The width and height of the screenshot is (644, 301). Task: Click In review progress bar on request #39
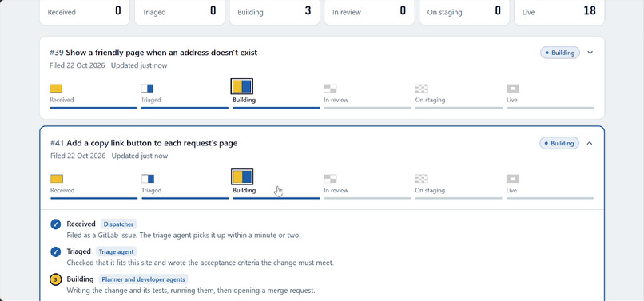[x=368, y=108]
